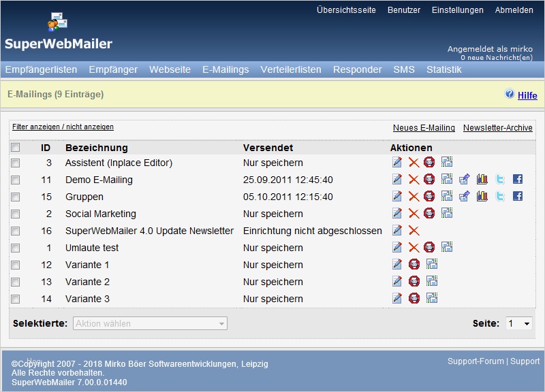
Task: Click red octagon icon in Assistent row
Action: coord(429,162)
